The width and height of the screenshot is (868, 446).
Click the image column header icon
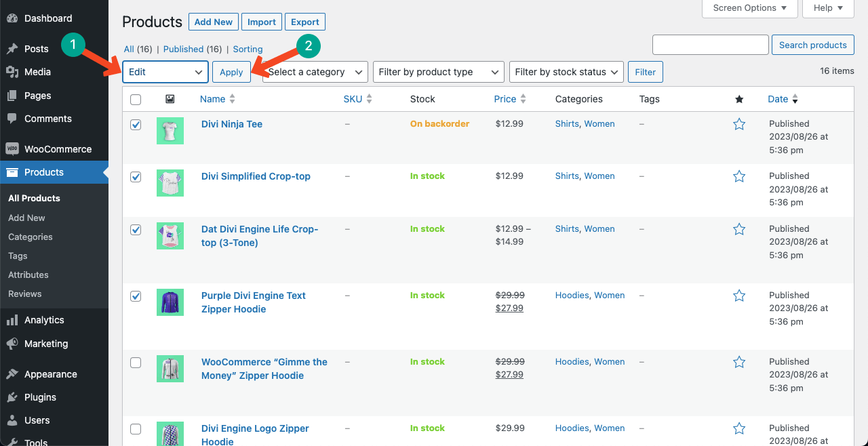click(170, 99)
